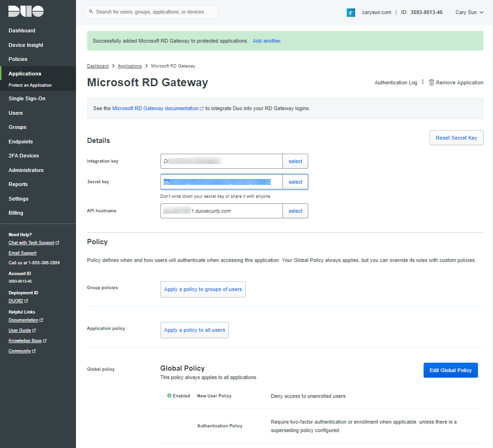Open the Dashboard sidebar menu
The width and height of the screenshot is (493, 448).
pos(22,30)
